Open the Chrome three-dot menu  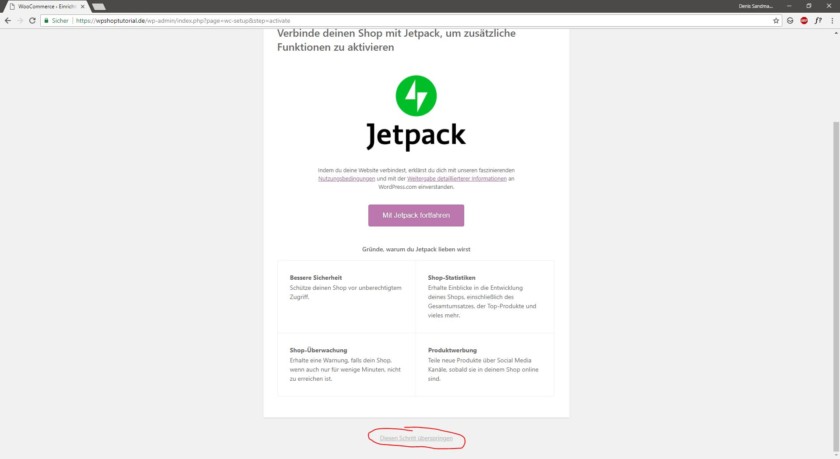[x=832, y=20]
